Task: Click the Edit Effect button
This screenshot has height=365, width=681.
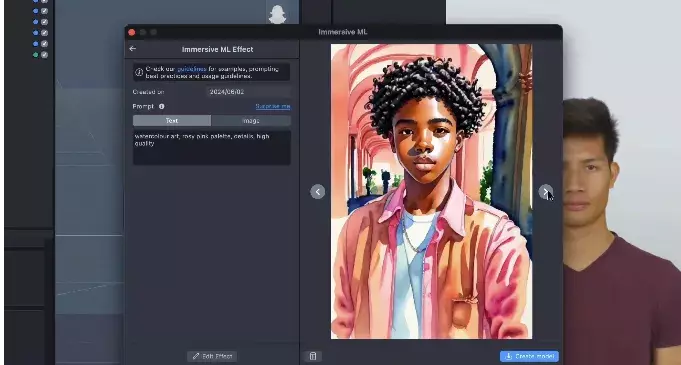Action: (212, 356)
